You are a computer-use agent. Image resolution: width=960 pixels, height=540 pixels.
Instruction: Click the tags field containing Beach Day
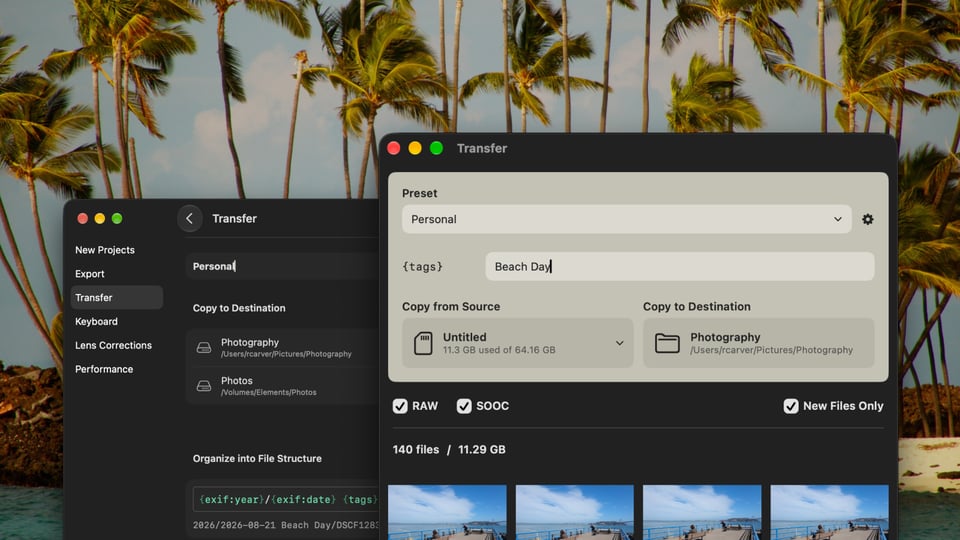680,266
